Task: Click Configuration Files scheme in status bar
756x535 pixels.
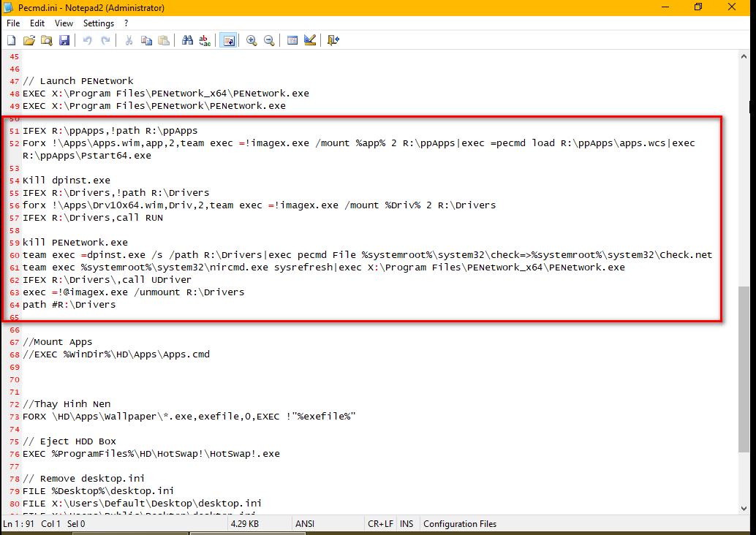Action: tap(460, 524)
